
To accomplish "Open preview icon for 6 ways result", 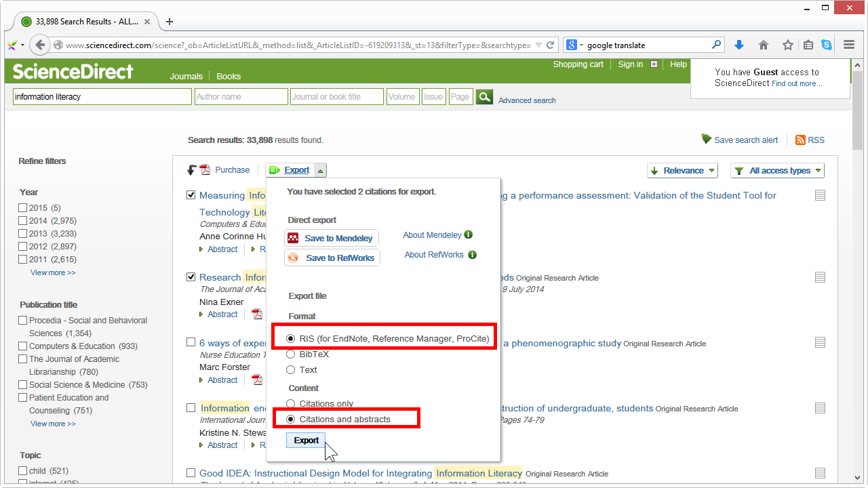I will [x=820, y=343].
